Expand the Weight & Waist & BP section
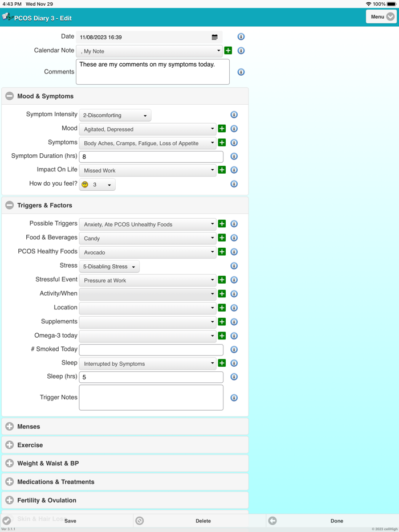Screen dimensions: 399x532 tap(125, 463)
